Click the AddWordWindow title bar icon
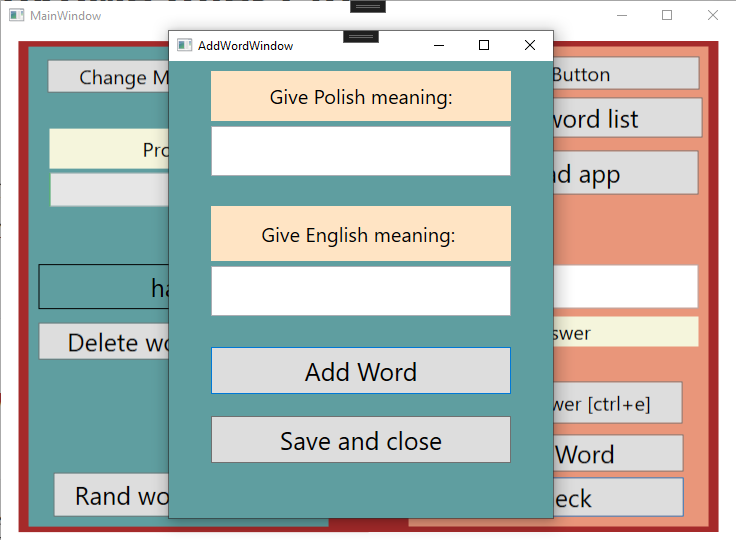 [x=184, y=45]
